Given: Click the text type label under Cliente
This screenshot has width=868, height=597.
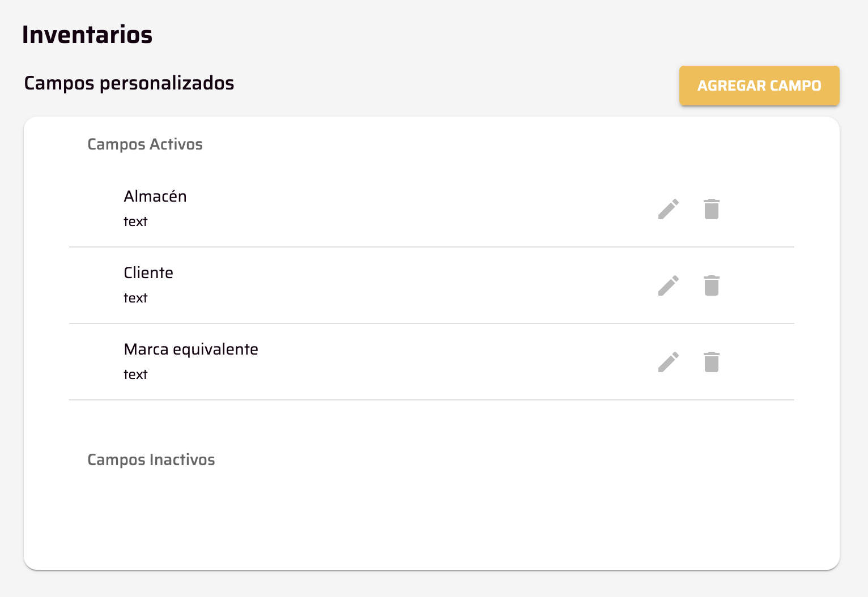Looking at the screenshot, I should [135, 298].
